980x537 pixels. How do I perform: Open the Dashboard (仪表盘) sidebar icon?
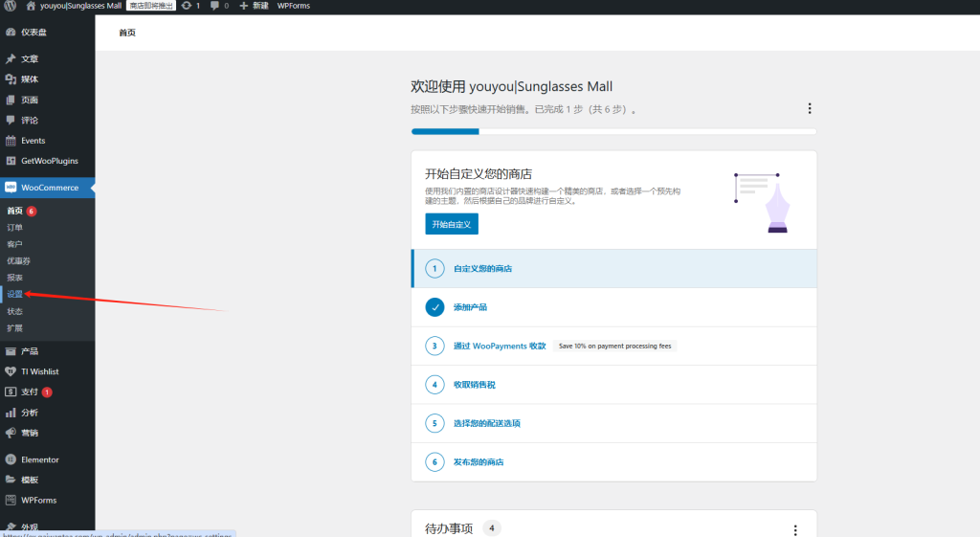pyautogui.click(x=11, y=33)
